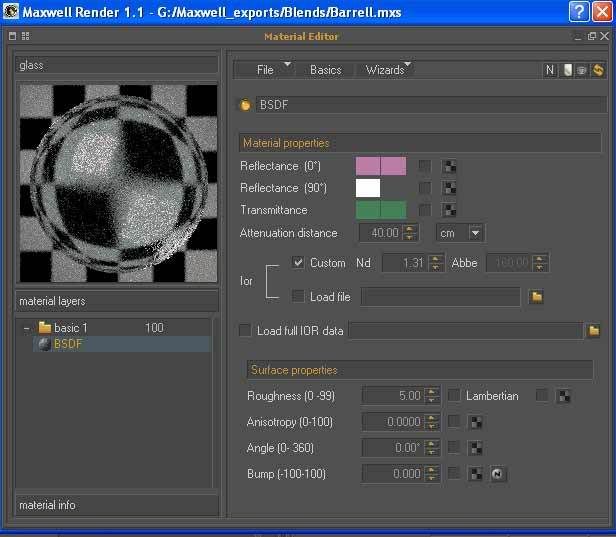Click the Basics menu item
The image size is (616, 537).
click(325, 70)
